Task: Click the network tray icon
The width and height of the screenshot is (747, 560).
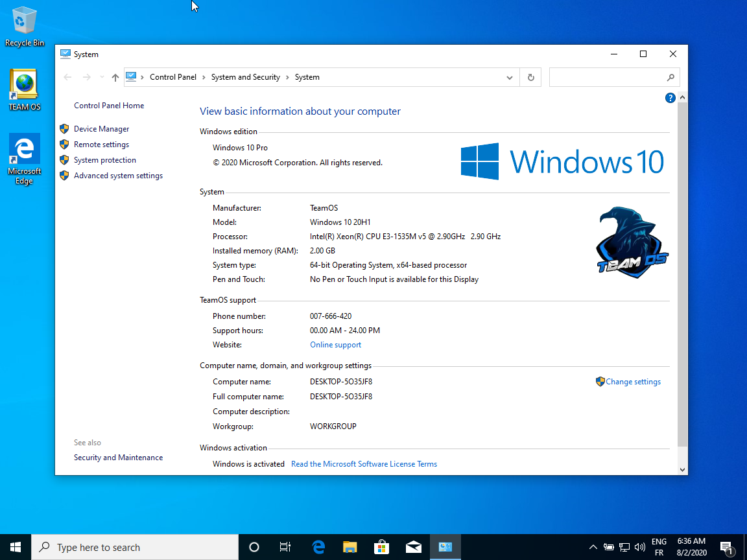Action: pos(624,547)
